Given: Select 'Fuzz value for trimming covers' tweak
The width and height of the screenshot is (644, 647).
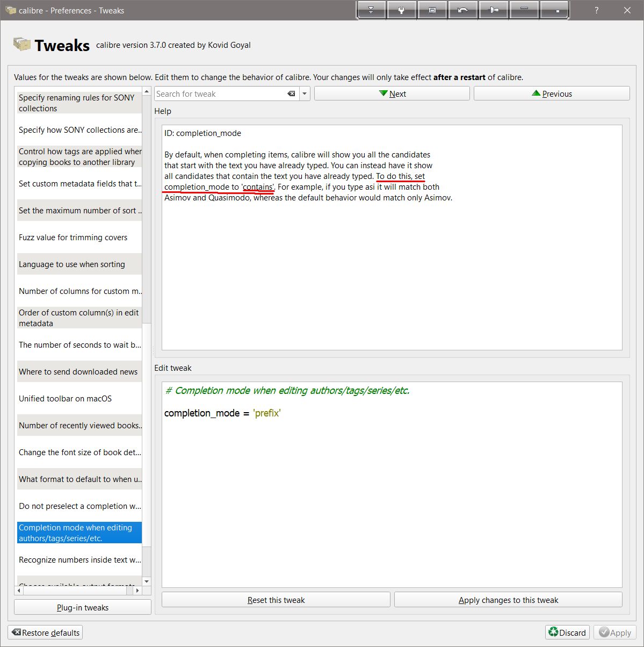Looking at the screenshot, I should coord(79,237).
